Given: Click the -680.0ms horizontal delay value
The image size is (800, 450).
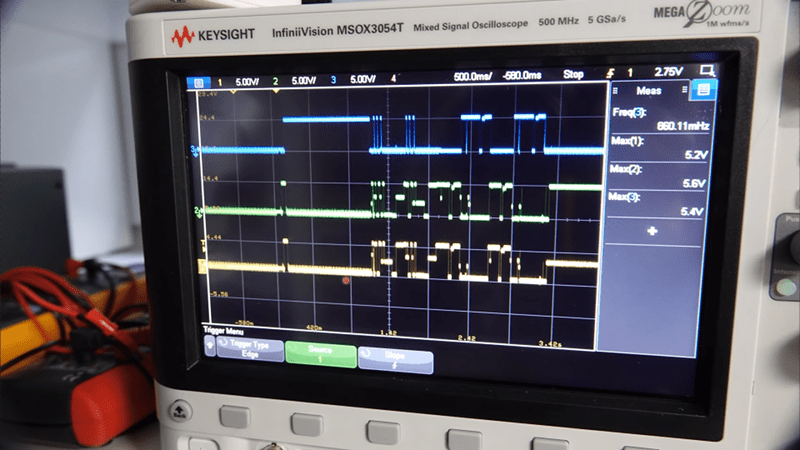Looking at the screenshot, I should 525,76.
